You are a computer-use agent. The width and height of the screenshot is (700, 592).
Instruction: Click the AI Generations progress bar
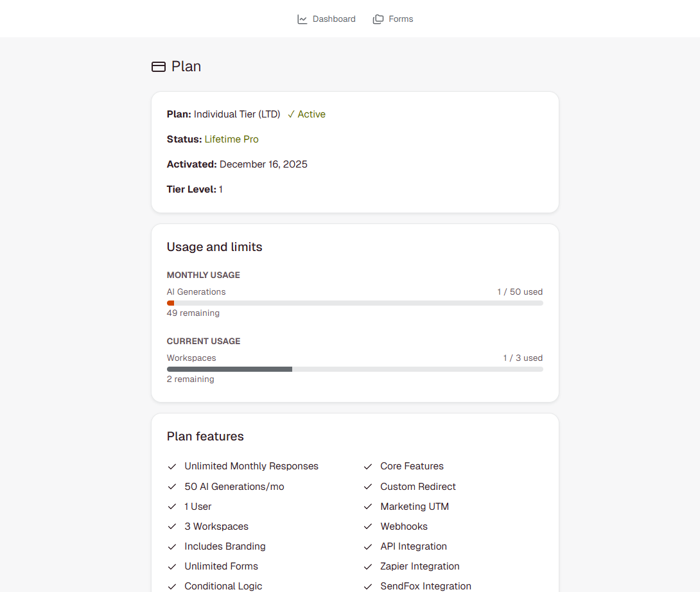click(x=354, y=302)
